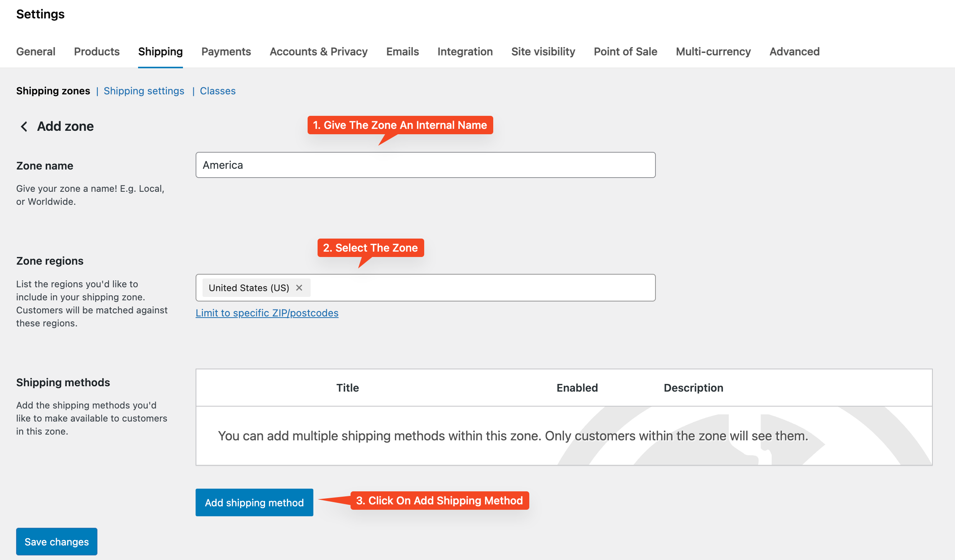
Task: Click the 'Give your zone a name!' help text
Action: [x=91, y=195]
